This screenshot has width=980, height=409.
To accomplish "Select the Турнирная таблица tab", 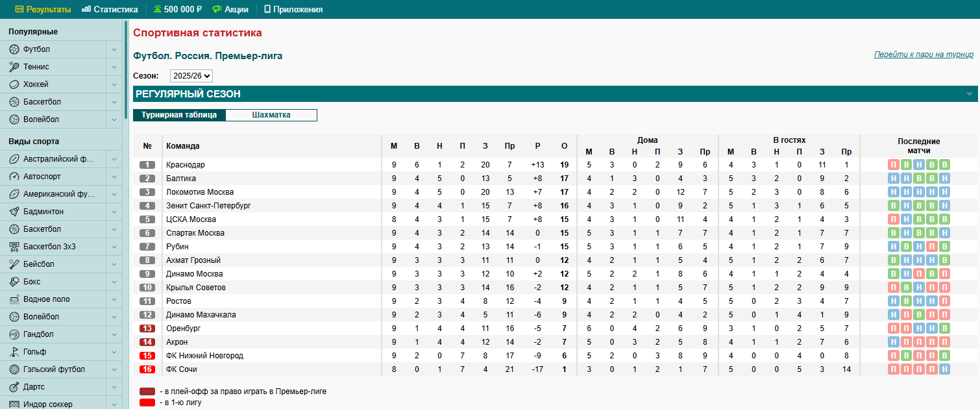I will (x=179, y=115).
